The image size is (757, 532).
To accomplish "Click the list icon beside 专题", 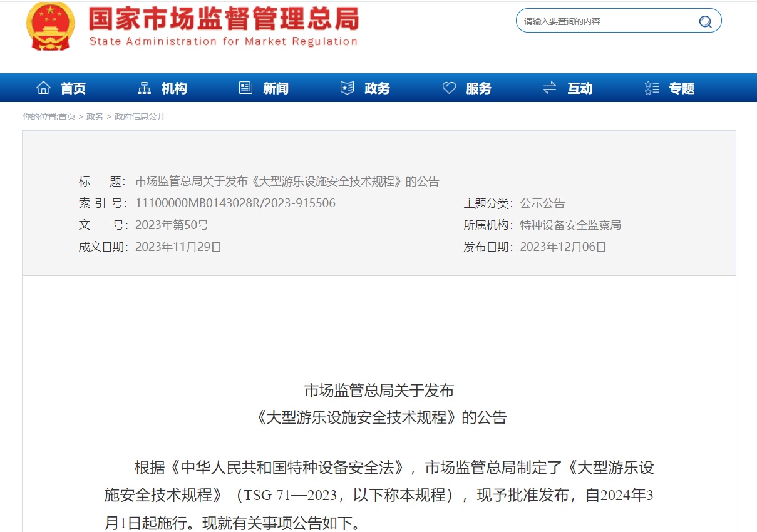I will pyautogui.click(x=652, y=88).
